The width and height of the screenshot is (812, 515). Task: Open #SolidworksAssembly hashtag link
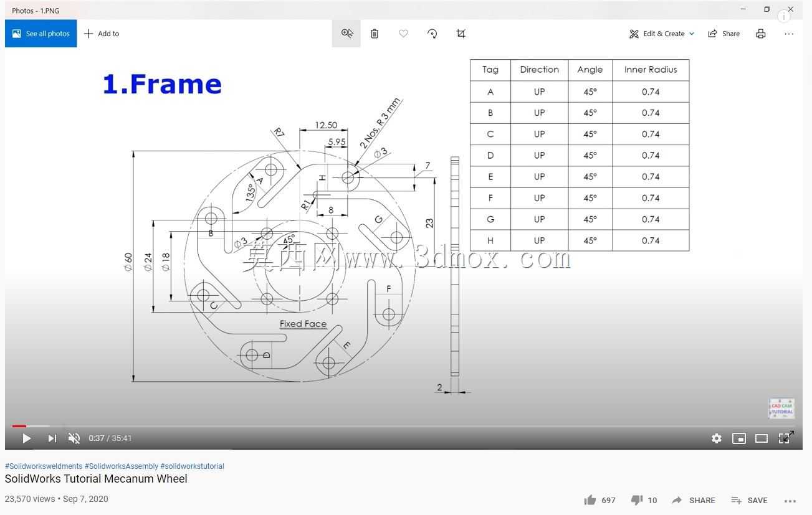click(x=122, y=466)
